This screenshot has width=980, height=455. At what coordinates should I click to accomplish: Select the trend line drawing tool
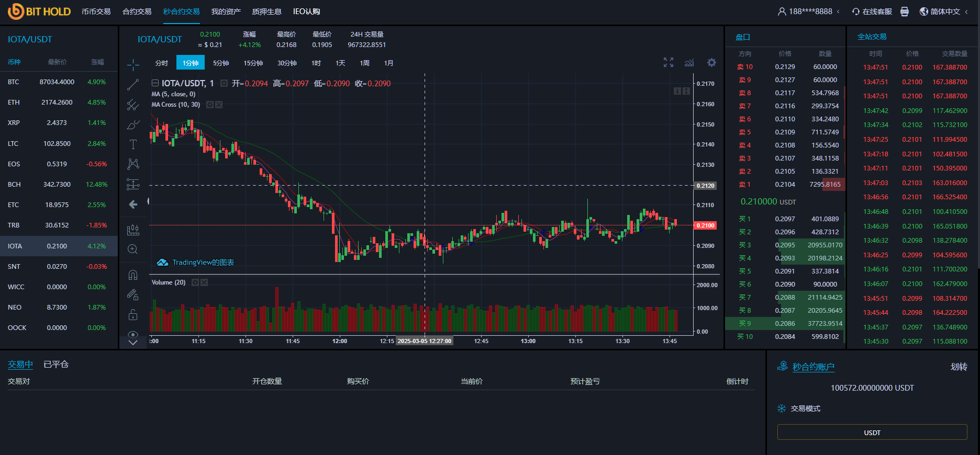pyautogui.click(x=133, y=85)
